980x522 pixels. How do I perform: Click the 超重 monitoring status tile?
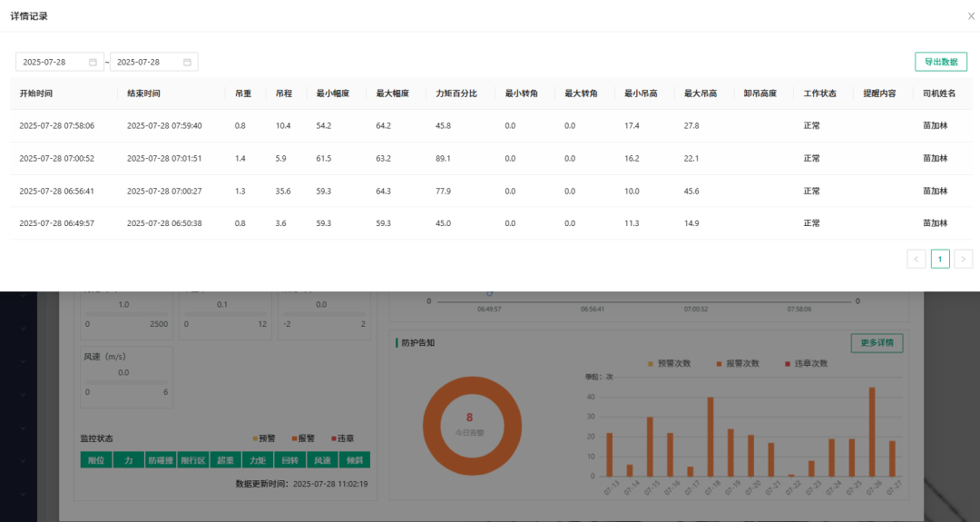coord(226,460)
